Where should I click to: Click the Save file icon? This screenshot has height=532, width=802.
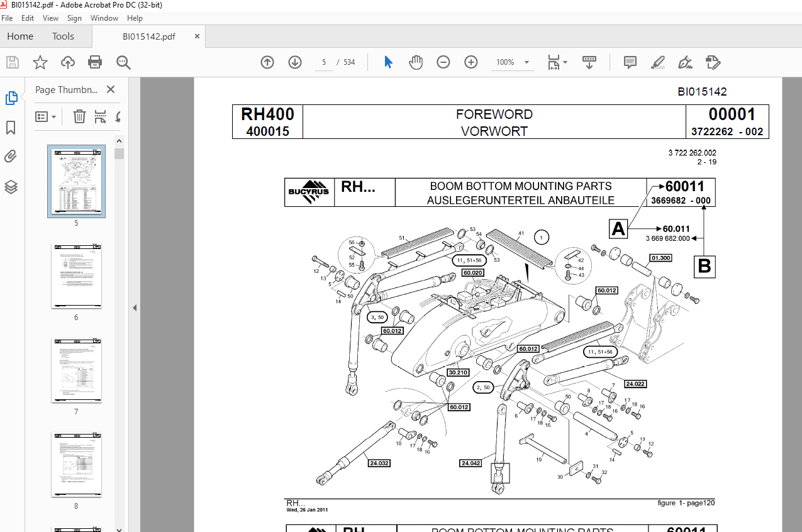[13, 62]
